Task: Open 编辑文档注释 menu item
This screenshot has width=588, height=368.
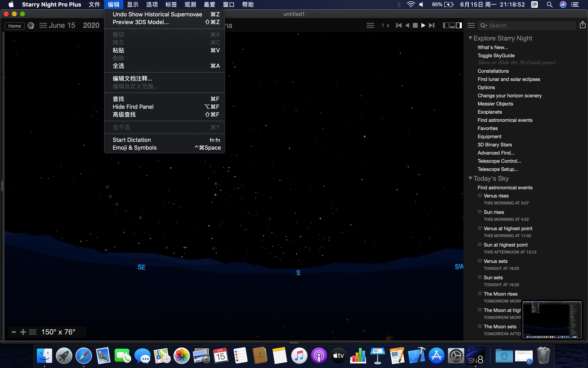Action: (x=165, y=79)
